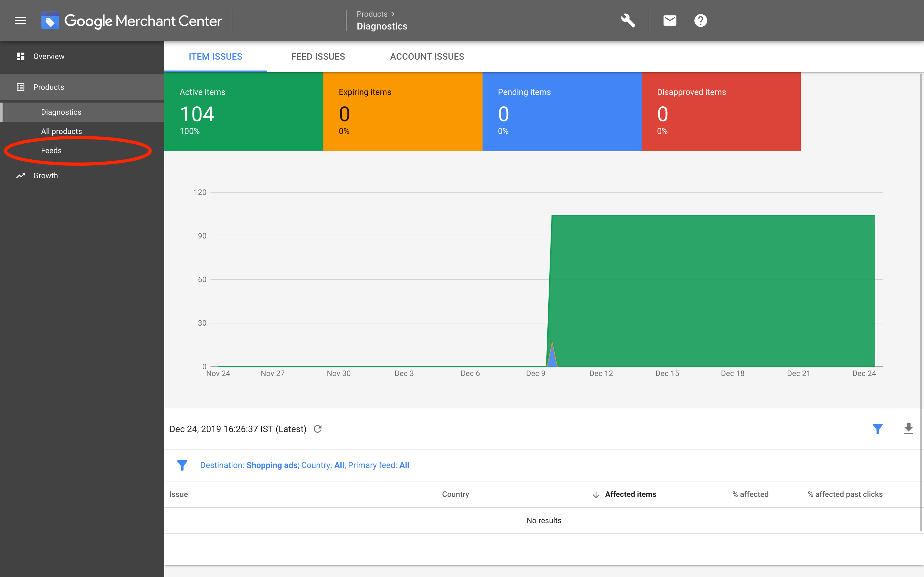Screen dimensions: 924x577
Task: Open the filter funnel next to download
Action: [x=877, y=429]
